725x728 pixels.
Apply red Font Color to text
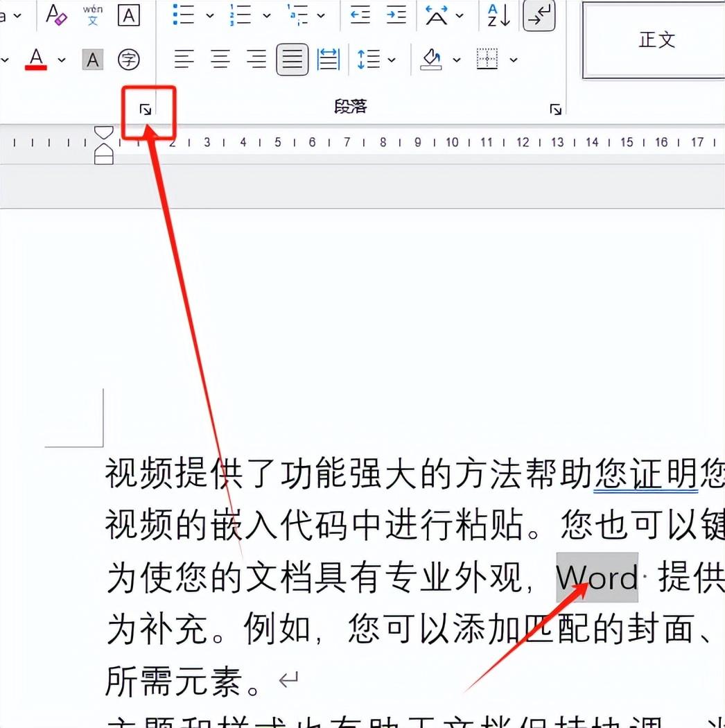[36, 59]
